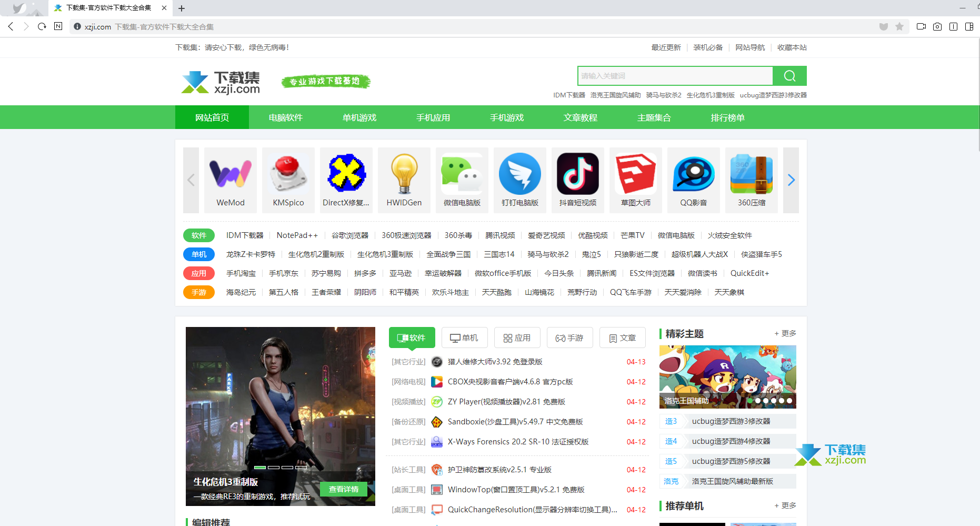The height and width of the screenshot is (526, 980).
Task: Click the browser forward arrow
Action: 26,26
